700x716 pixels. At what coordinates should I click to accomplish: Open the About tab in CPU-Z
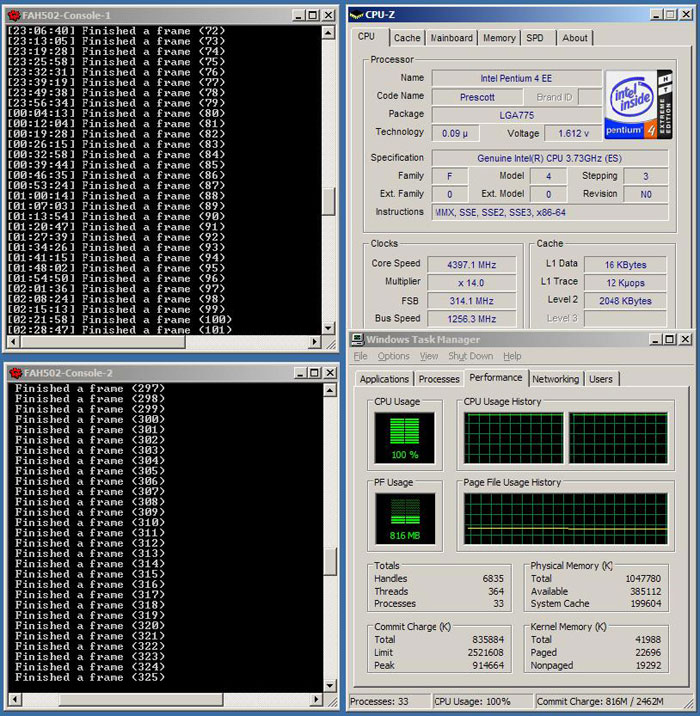[x=574, y=38]
